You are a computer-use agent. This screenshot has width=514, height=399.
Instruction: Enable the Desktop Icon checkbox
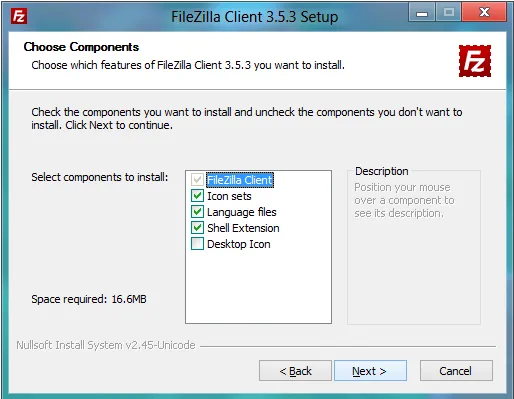197,244
